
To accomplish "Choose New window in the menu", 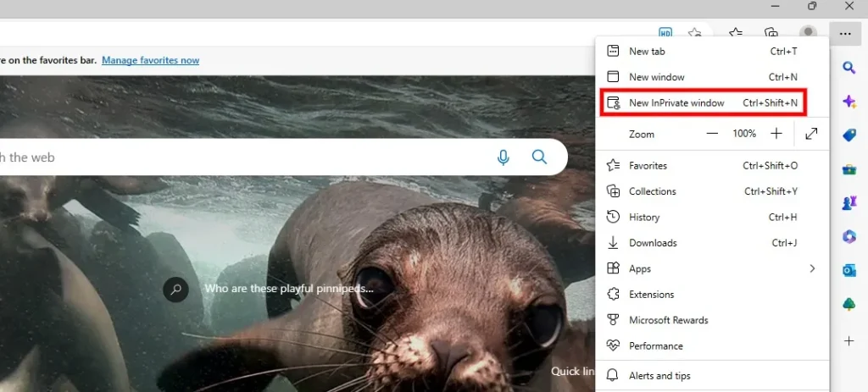I will tap(712, 77).
